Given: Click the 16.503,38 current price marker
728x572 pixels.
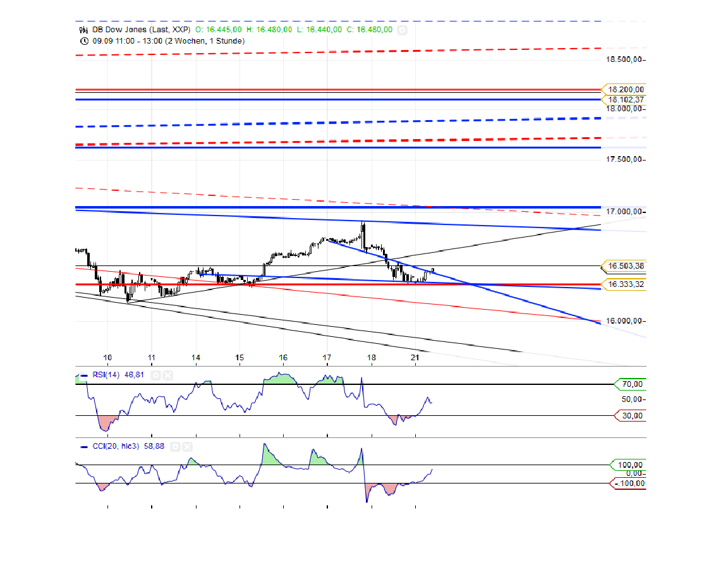Looking at the screenshot, I should (x=625, y=266).
